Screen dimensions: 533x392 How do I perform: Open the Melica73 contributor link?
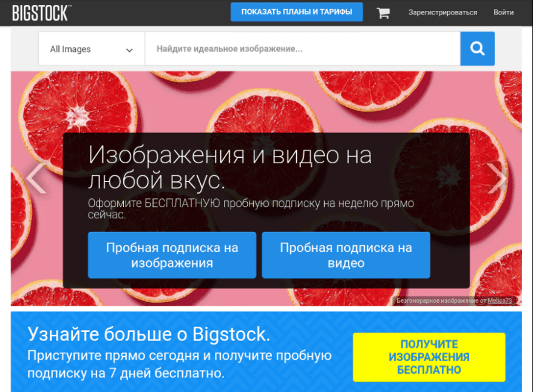[500, 299]
